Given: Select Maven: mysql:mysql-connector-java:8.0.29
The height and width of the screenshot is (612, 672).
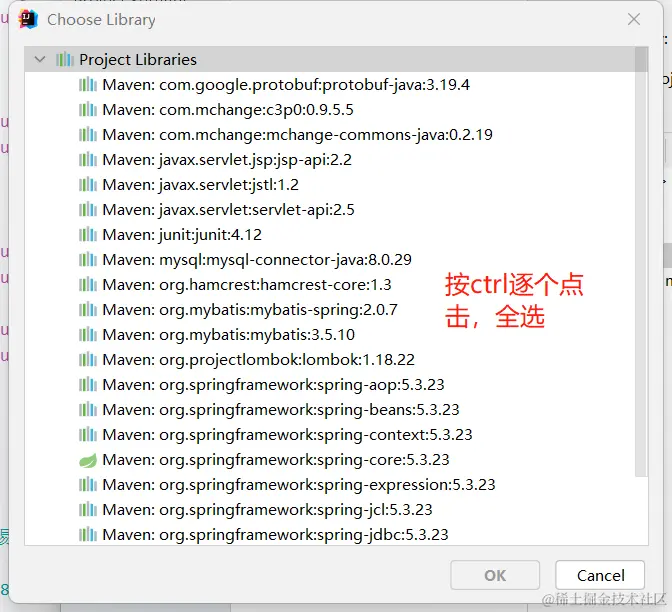Looking at the screenshot, I should [257, 260].
